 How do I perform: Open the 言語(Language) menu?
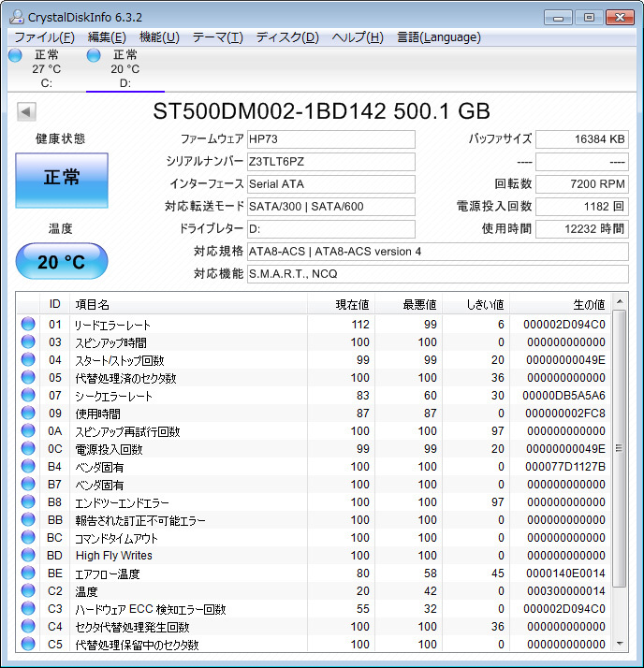[x=438, y=37]
